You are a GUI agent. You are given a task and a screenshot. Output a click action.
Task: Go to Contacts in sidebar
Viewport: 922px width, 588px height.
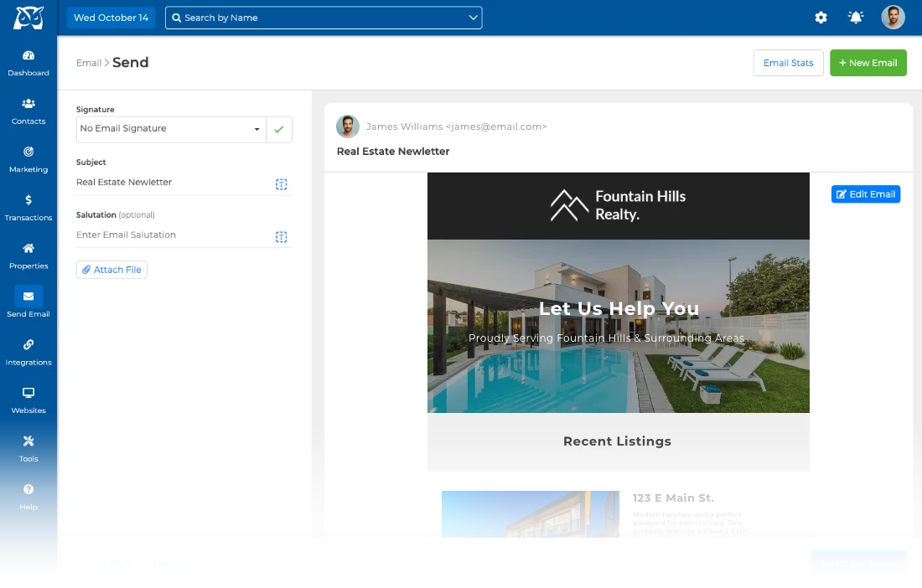(28, 111)
